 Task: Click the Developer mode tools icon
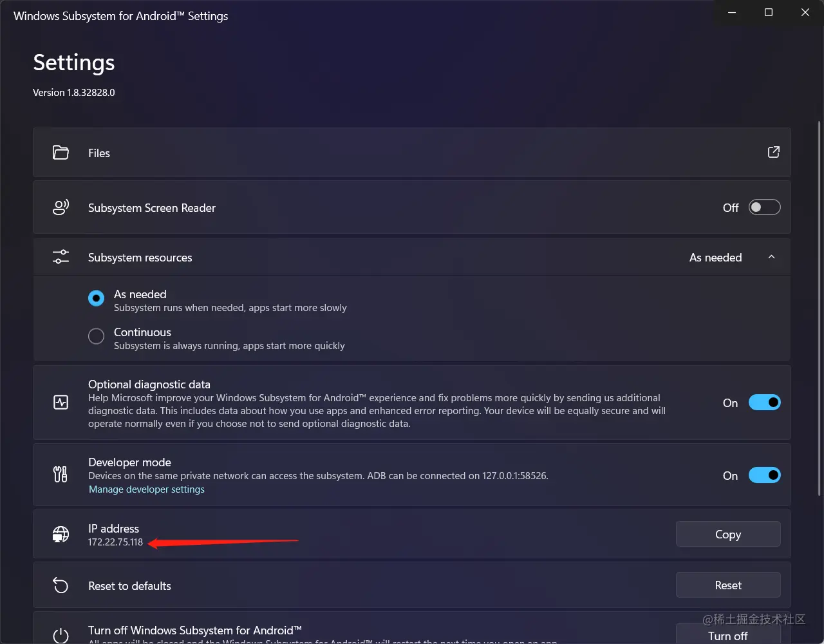point(60,475)
